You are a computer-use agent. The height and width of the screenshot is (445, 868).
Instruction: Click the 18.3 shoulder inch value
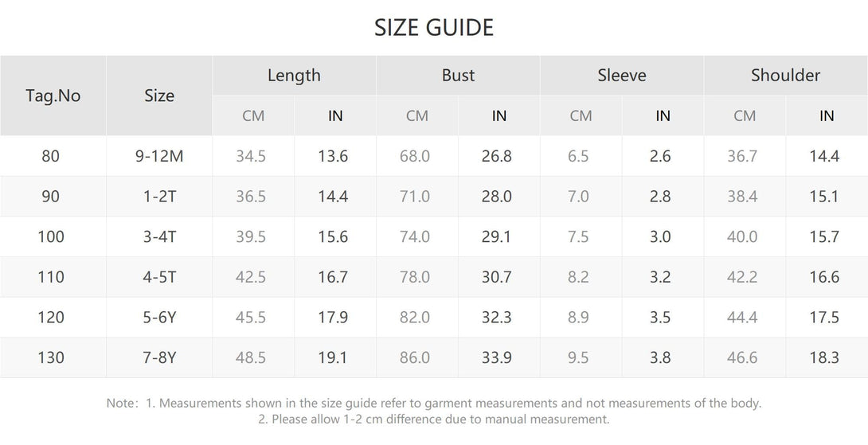(x=824, y=357)
